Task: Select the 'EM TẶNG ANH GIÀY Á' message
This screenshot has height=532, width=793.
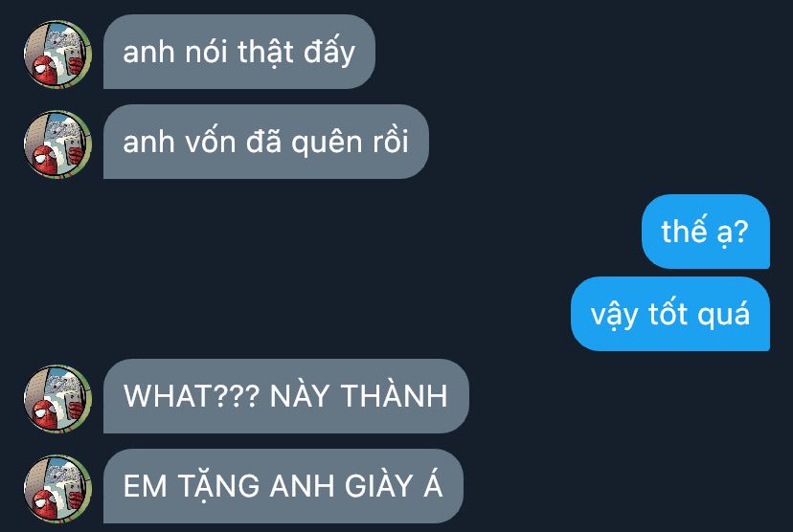Action: pyautogui.click(x=283, y=486)
